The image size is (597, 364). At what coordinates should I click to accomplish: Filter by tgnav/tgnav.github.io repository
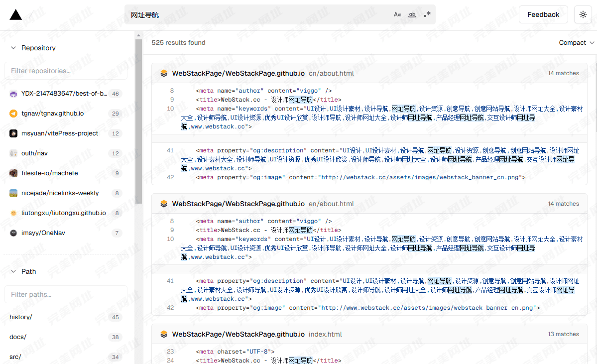(66, 114)
